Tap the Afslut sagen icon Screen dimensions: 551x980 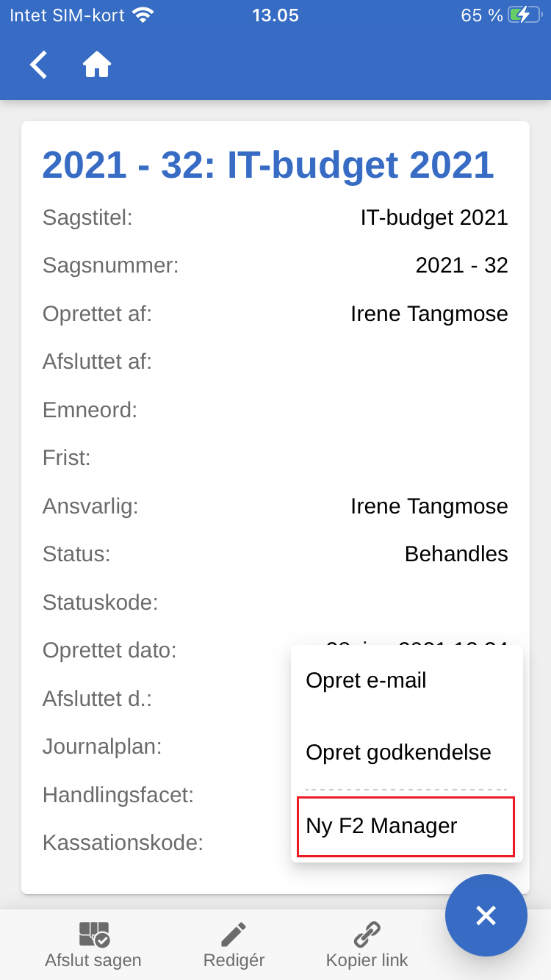click(93, 935)
